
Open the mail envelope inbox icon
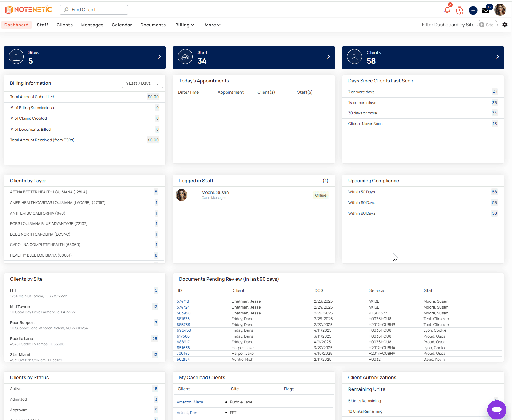point(486,11)
